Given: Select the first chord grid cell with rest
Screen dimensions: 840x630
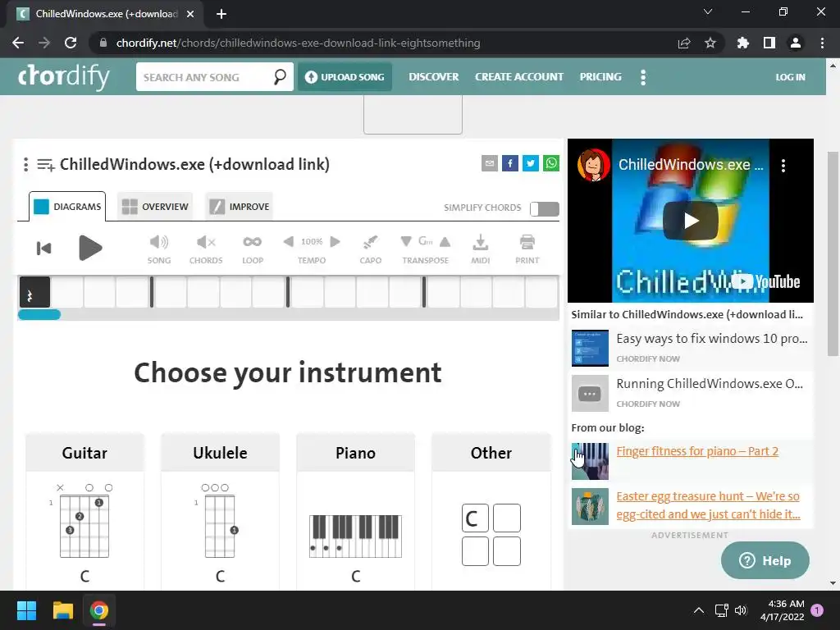Looking at the screenshot, I should pyautogui.click(x=34, y=292).
